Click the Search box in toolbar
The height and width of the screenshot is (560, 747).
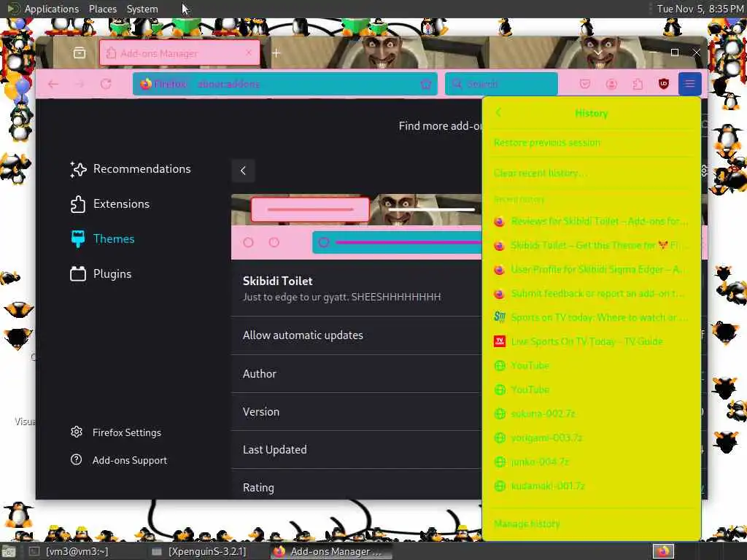[501, 85]
